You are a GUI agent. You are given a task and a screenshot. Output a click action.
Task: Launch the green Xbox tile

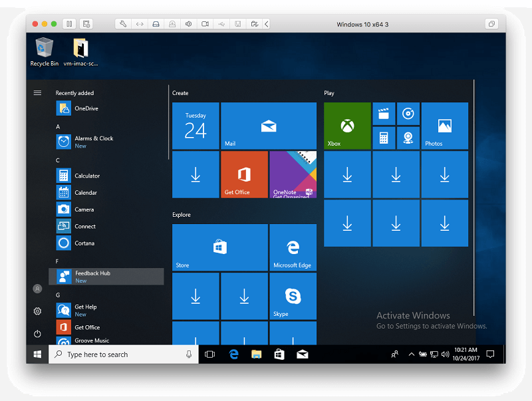[x=347, y=126]
